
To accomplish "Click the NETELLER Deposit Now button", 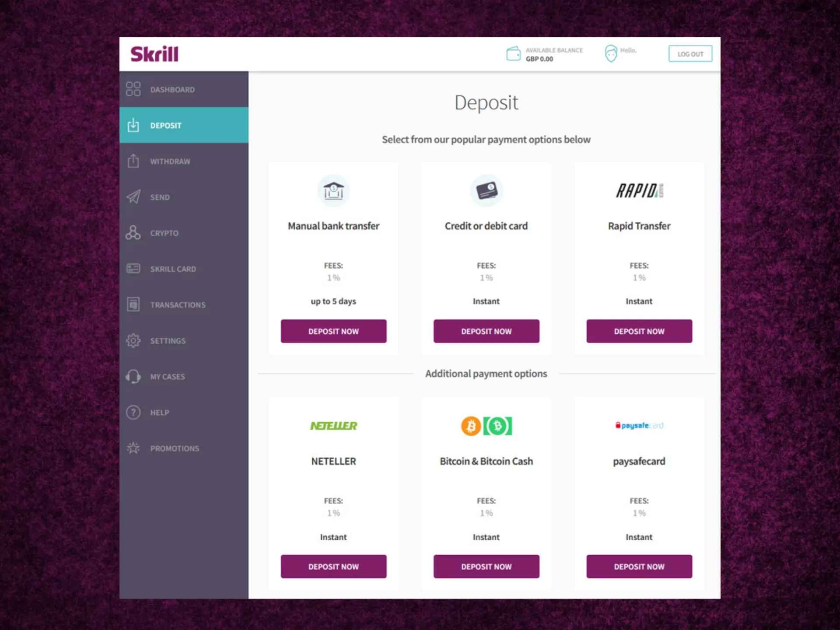I will pos(333,566).
